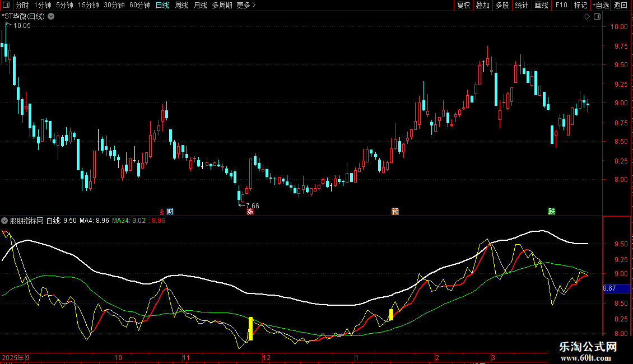Viewport: 633px width, 364px height.
Task: Click the 涨 limit-up event marker
Action: click(250, 212)
